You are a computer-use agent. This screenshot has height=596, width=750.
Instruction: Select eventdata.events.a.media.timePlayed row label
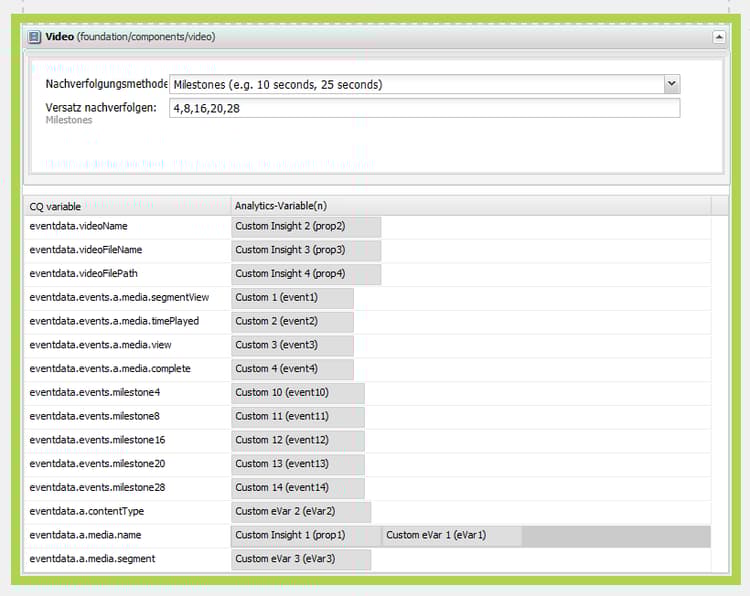pyautogui.click(x=114, y=321)
